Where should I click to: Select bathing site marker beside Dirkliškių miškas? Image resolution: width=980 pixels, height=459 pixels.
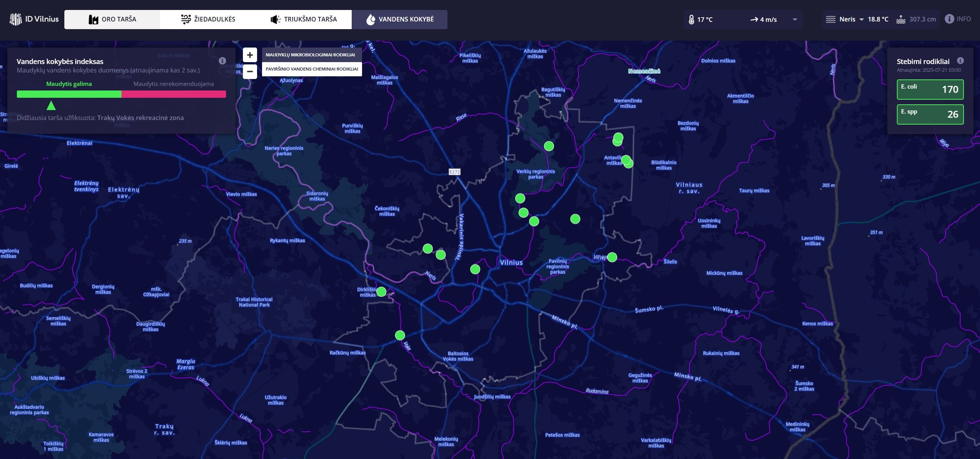381,292
